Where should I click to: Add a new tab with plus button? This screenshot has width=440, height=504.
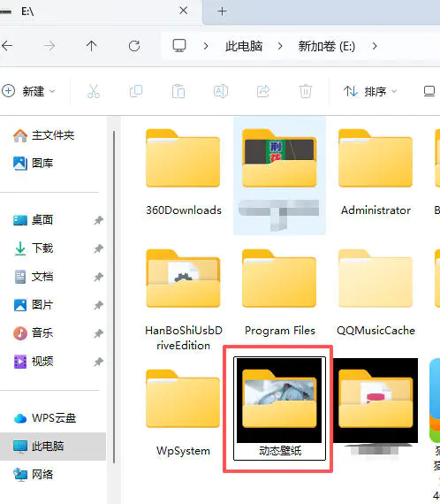(222, 11)
